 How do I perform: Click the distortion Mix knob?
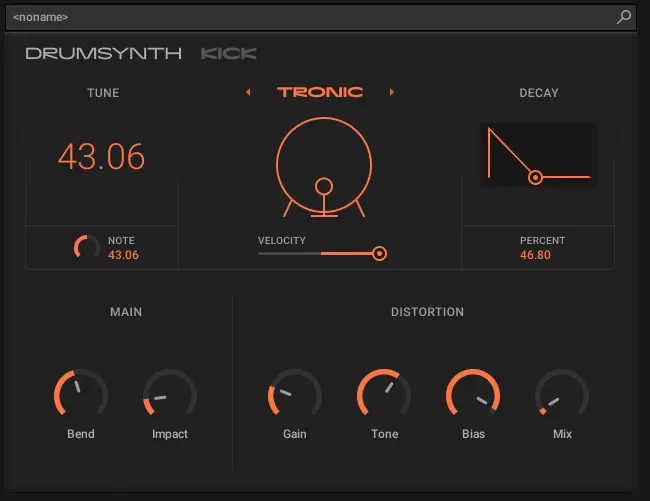562,395
